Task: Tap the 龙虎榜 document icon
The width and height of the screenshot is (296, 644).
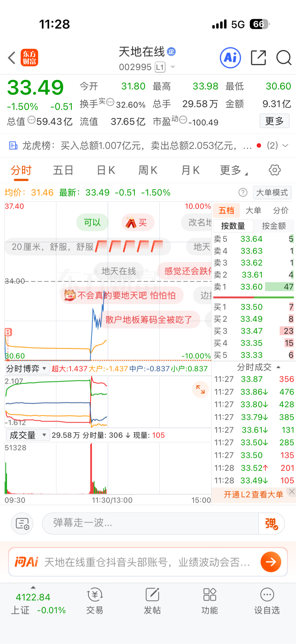Action: click(13, 145)
